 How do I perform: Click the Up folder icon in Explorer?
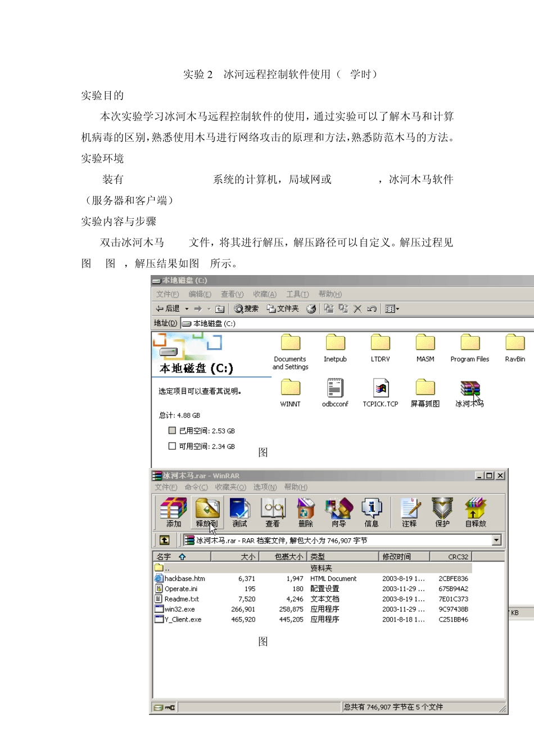(x=220, y=309)
